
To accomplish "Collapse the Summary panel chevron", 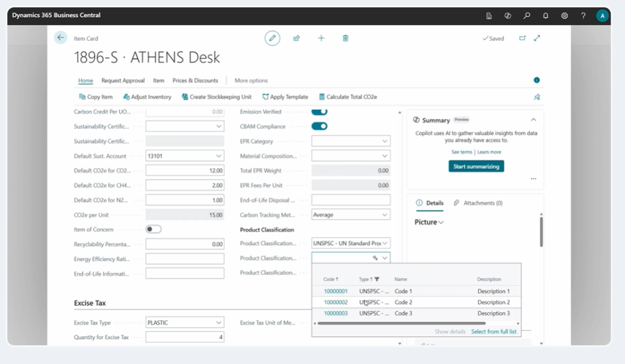I will point(533,120).
